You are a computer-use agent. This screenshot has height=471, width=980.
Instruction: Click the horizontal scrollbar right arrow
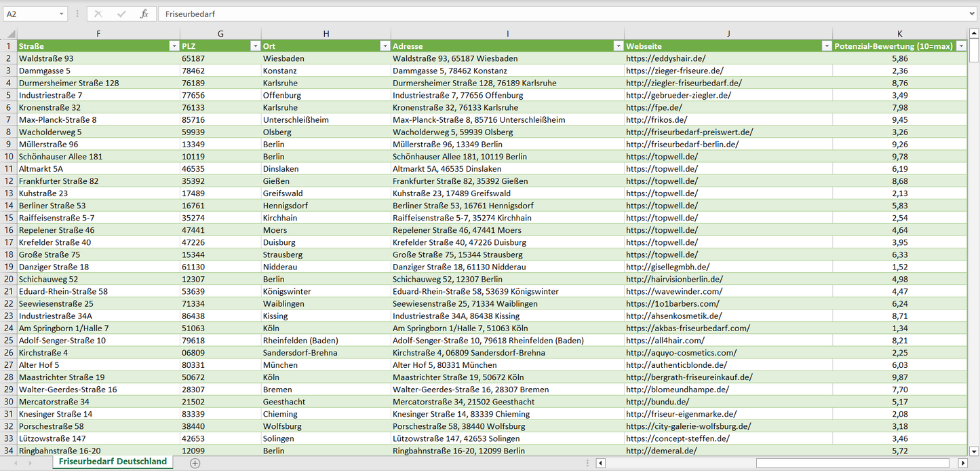click(962, 463)
